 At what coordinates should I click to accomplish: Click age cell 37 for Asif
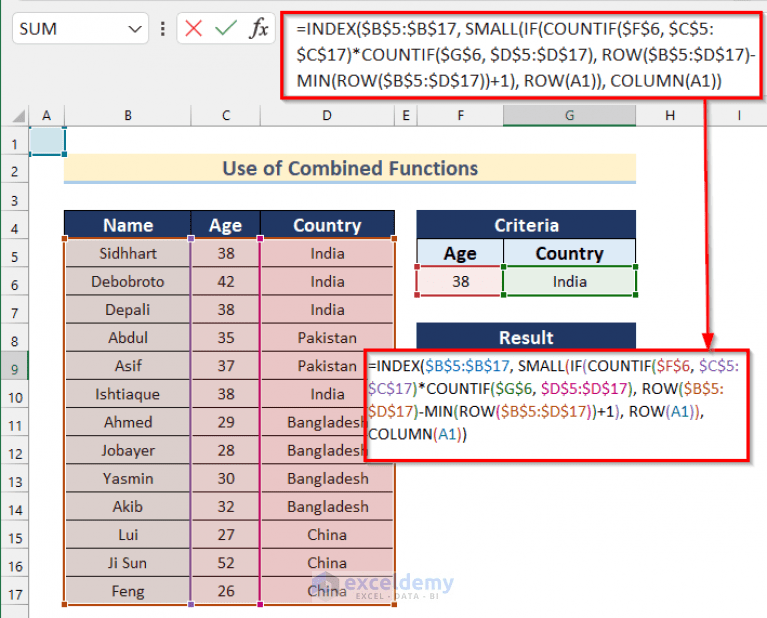(226, 366)
